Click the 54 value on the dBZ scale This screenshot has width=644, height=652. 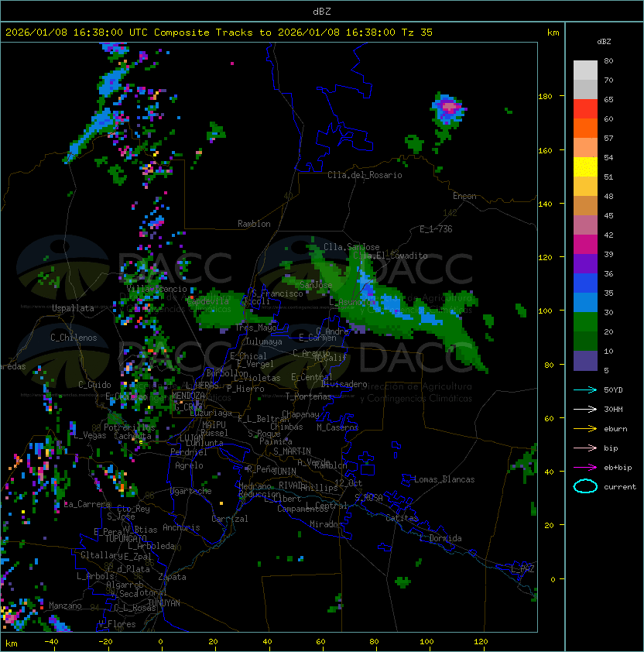coord(608,158)
